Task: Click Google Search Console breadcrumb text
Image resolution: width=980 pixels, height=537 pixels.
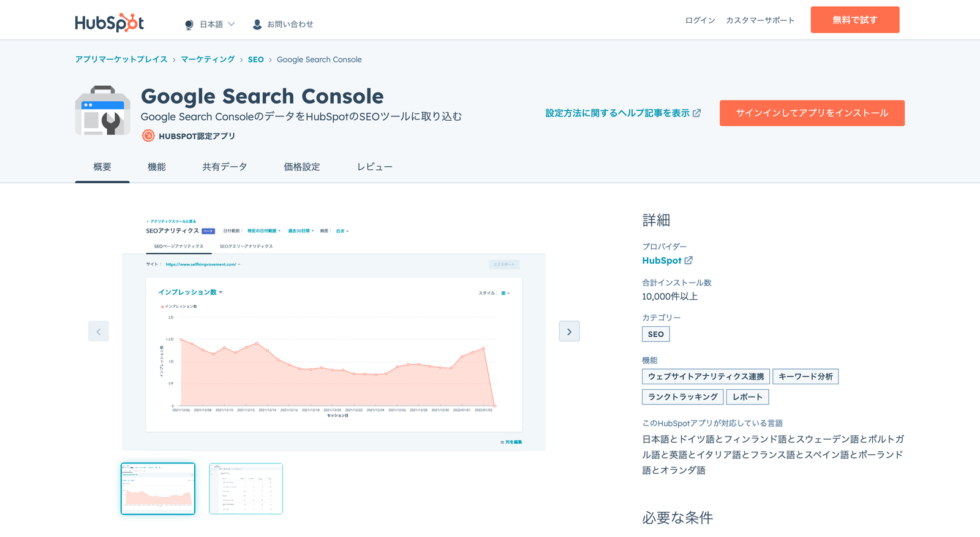Action: click(x=319, y=59)
